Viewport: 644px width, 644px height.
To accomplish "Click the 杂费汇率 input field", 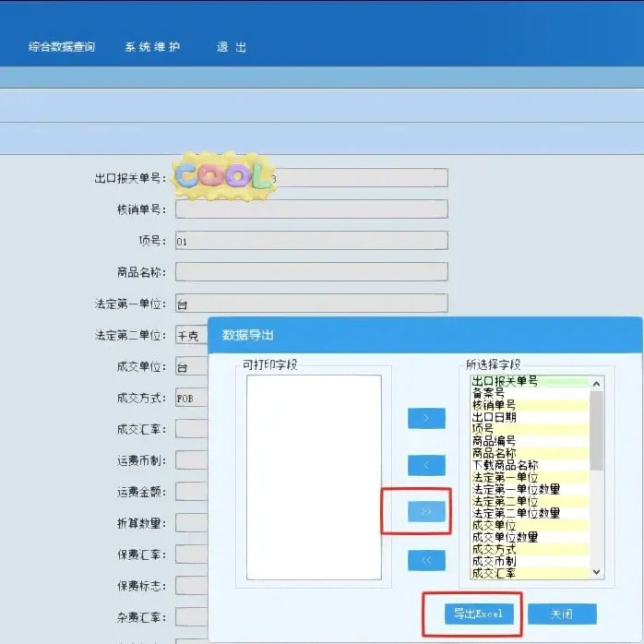I will [192, 616].
